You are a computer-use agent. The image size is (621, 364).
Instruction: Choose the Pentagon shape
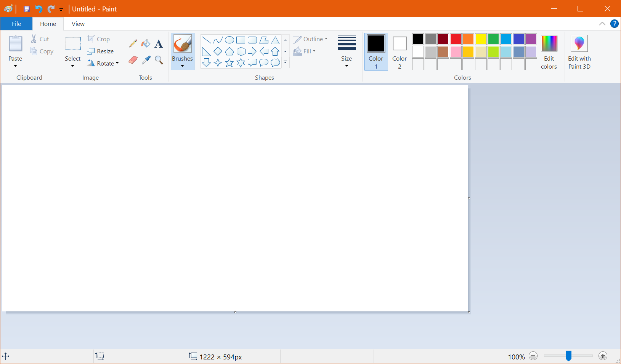pos(229,51)
